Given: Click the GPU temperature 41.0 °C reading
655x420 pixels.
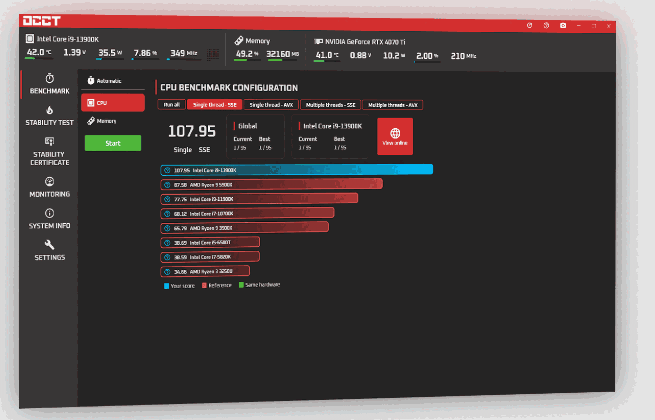Looking at the screenshot, I should (x=327, y=55).
